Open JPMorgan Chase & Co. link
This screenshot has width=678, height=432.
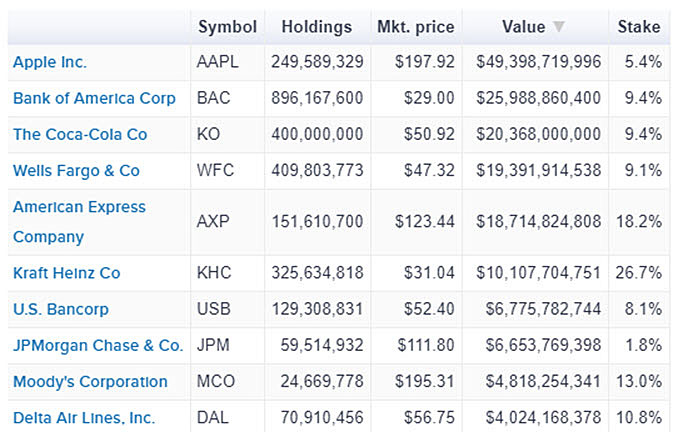pos(98,345)
